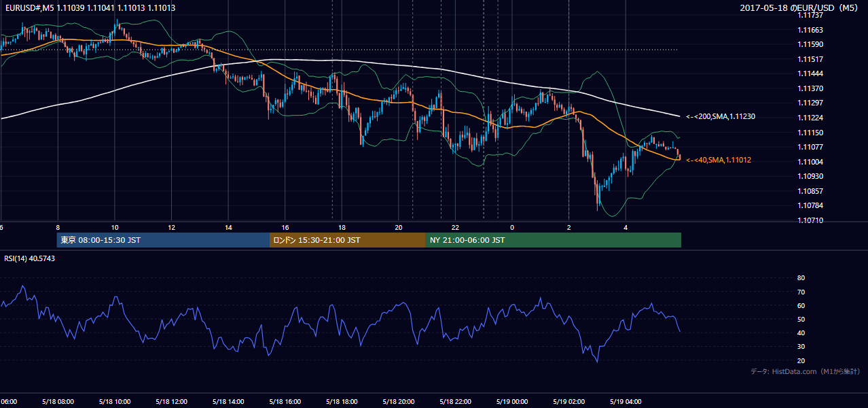
Task: Click the 5/18 20:00 date label
Action: 399,401
